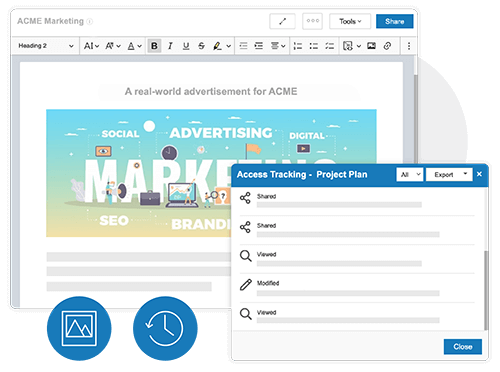The image size is (500, 372).
Task: Click the decrease indent icon
Action: click(x=243, y=46)
